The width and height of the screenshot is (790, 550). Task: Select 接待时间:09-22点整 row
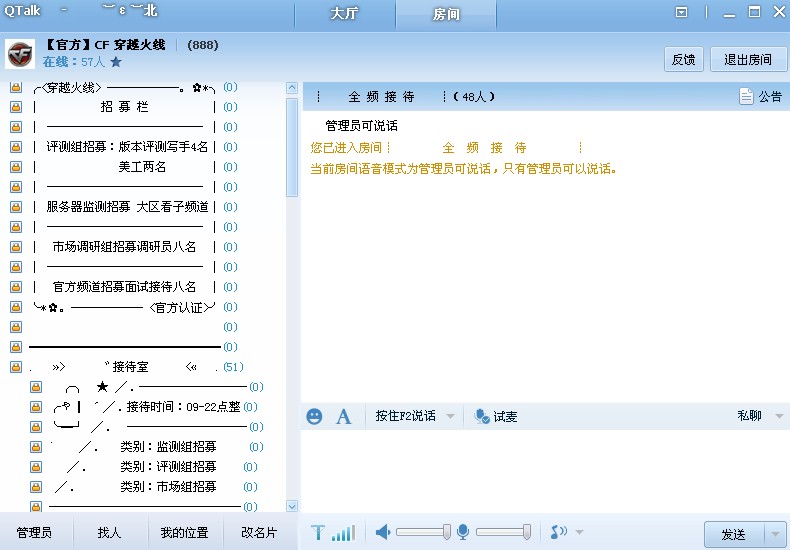[x=144, y=407]
